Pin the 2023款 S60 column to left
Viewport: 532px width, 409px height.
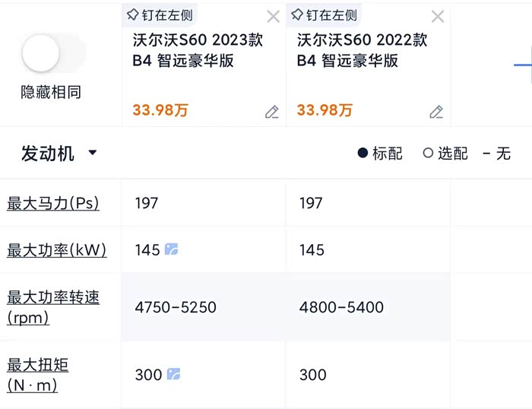coord(159,15)
